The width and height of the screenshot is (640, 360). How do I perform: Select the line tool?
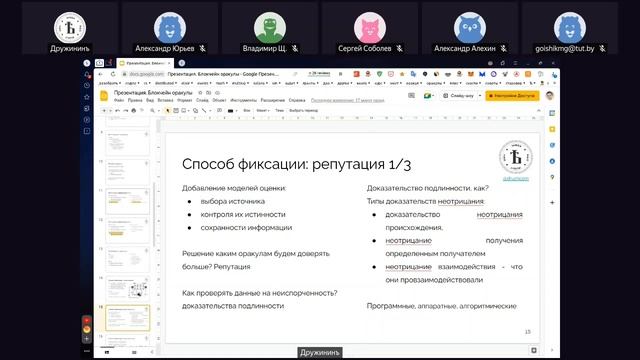click(204, 111)
